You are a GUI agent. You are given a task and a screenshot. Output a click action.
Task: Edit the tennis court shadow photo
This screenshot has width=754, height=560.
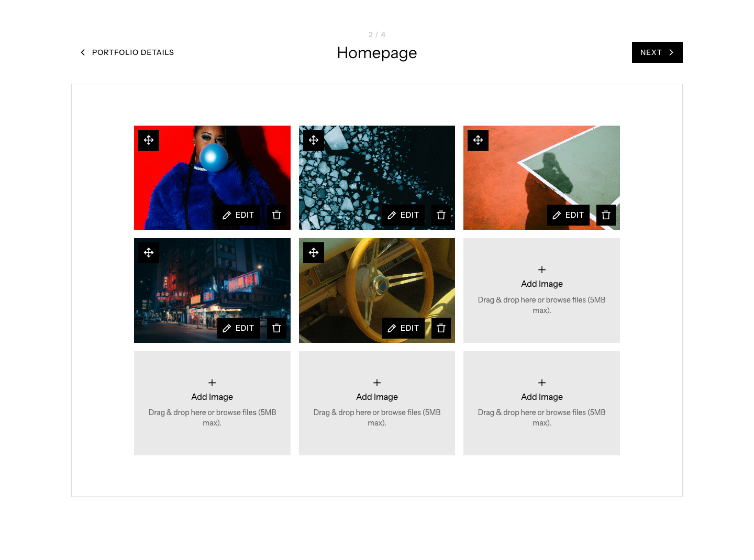tap(568, 215)
